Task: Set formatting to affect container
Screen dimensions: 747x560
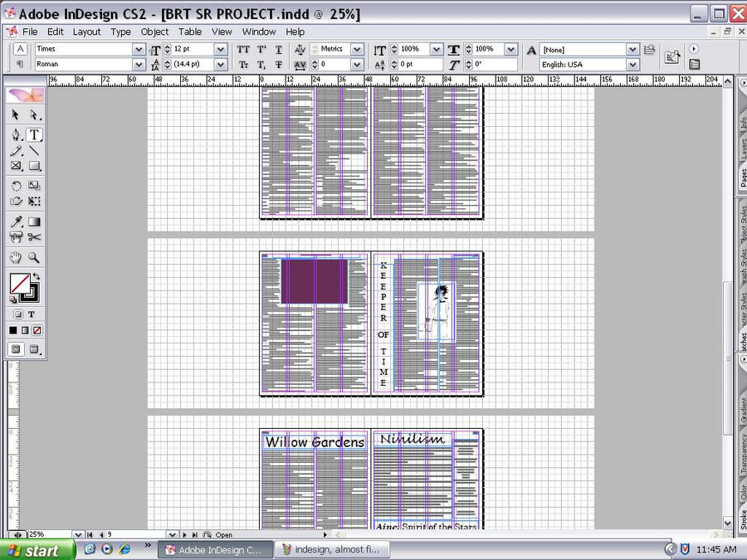Action: point(18,314)
